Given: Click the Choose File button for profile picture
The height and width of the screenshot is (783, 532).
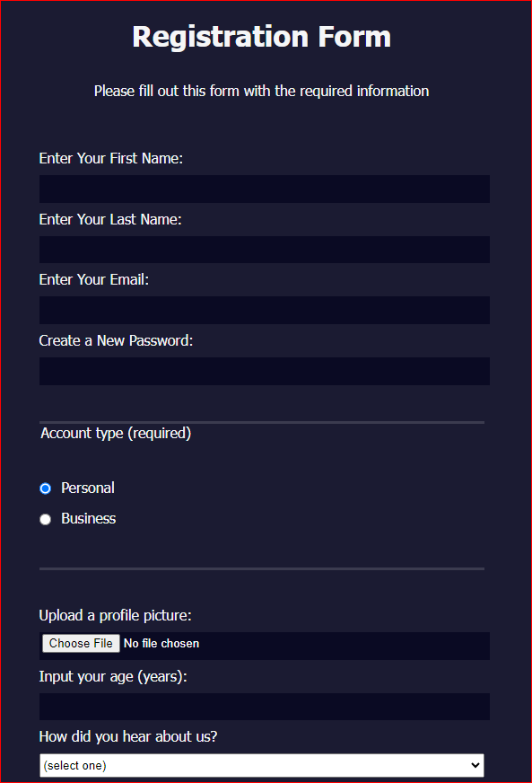Looking at the screenshot, I should point(81,643).
